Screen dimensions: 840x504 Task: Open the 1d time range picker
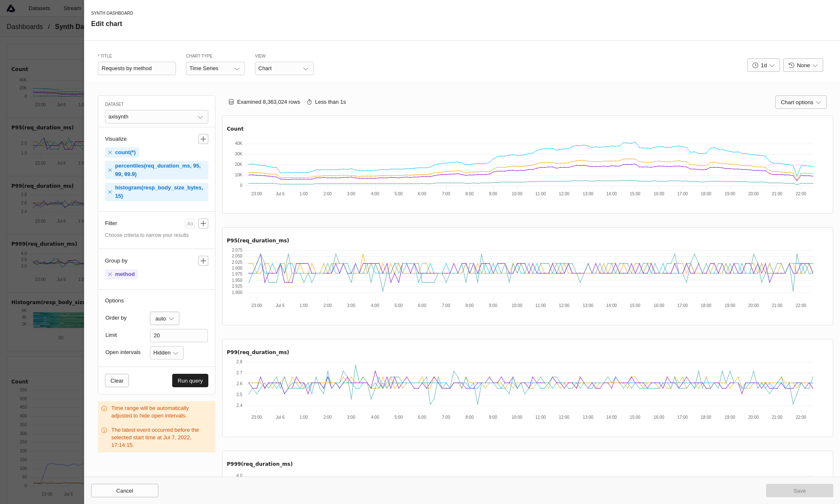click(x=763, y=66)
